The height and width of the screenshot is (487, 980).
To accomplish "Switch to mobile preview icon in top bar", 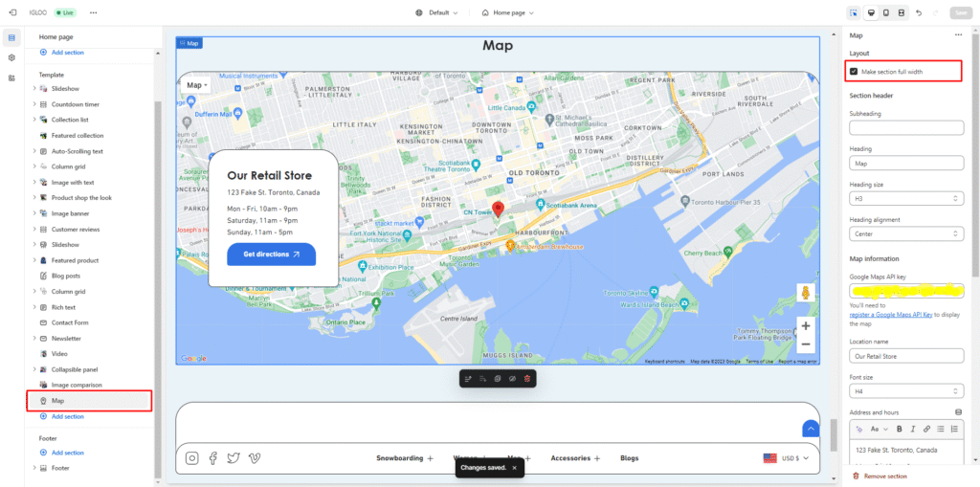I will click(885, 12).
